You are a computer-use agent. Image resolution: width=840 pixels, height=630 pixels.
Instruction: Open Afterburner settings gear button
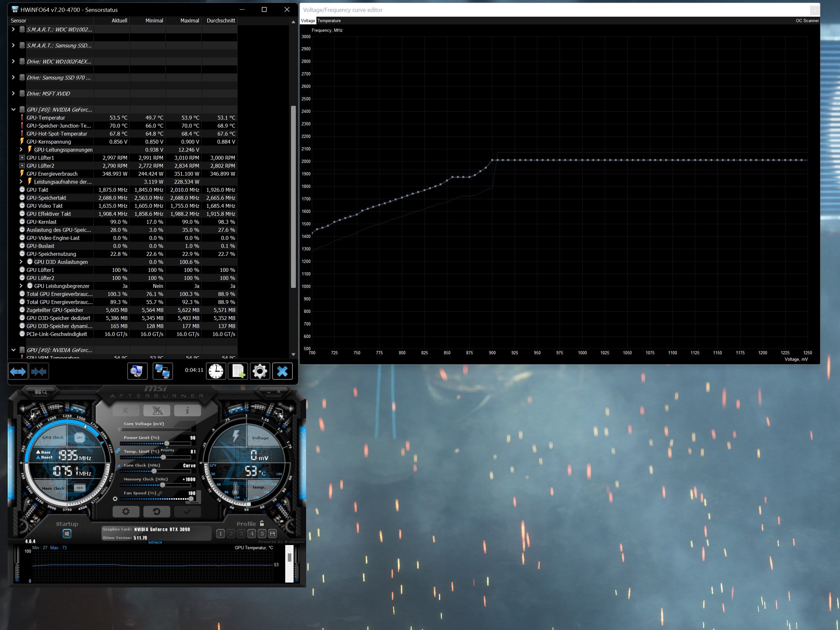pyautogui.click(x=126, y=512)
